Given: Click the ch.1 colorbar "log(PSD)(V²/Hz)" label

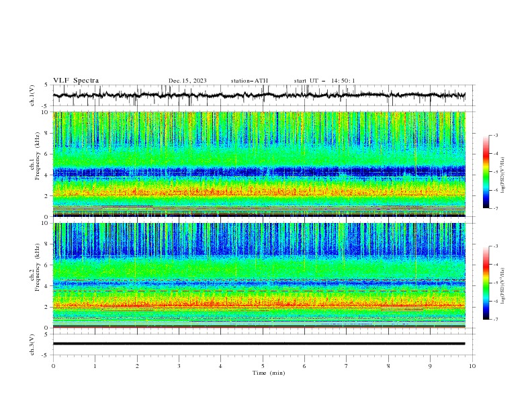Looking at the screenshot, I should click(503, 175).
